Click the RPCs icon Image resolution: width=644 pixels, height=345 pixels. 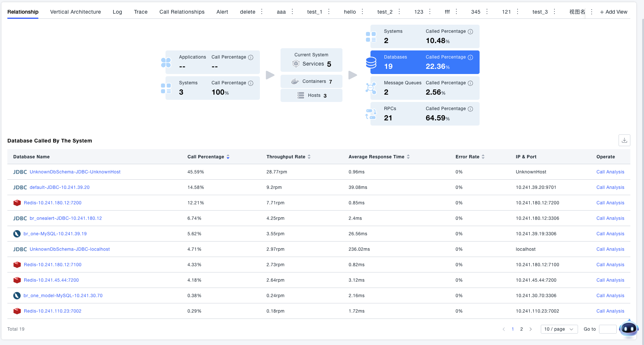(x=371, y=114)
